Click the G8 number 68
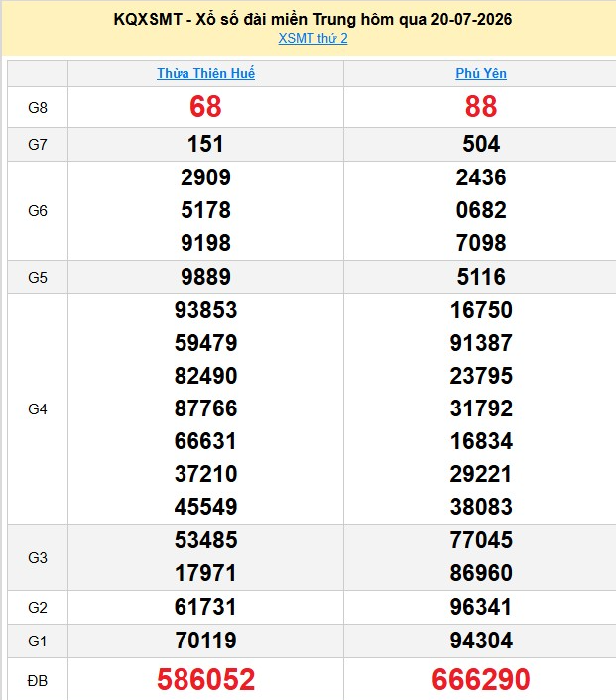Screen dimensions: 616x700 (x=205, y=107)
